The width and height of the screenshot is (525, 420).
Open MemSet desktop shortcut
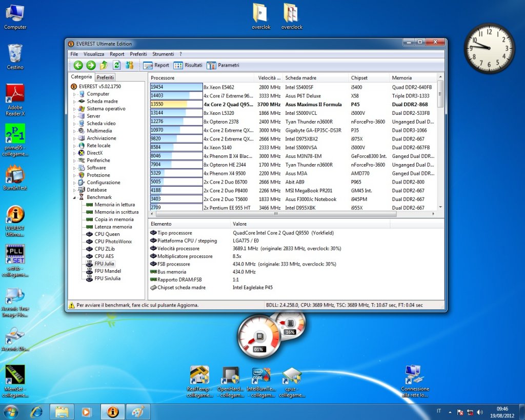point(15,382)
